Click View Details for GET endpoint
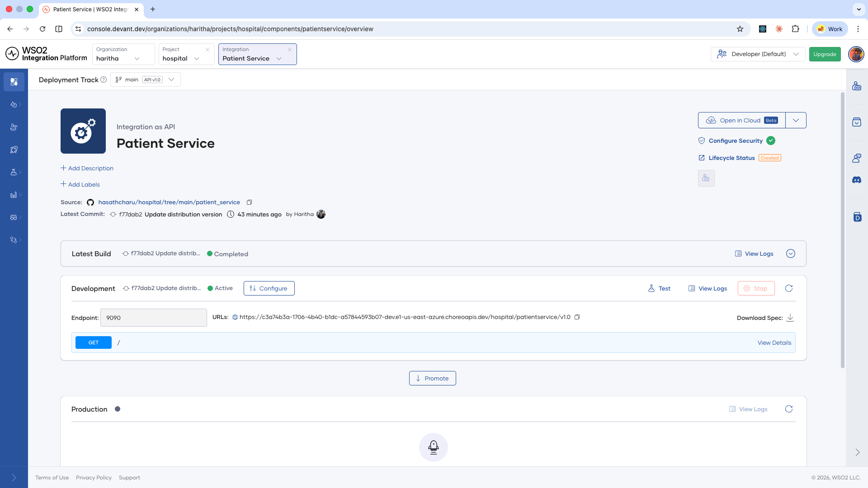 pyautogui.click(x=774, y=343)
